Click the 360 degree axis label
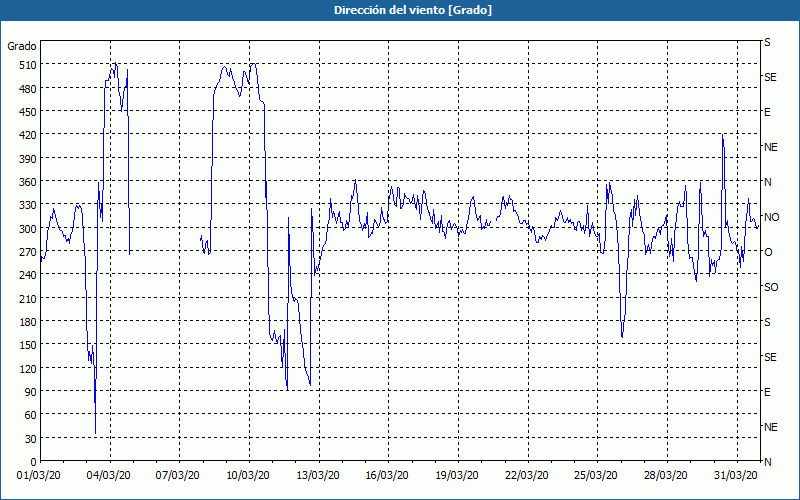The height and width of the screenshot is (500, 800). point(28,182)
